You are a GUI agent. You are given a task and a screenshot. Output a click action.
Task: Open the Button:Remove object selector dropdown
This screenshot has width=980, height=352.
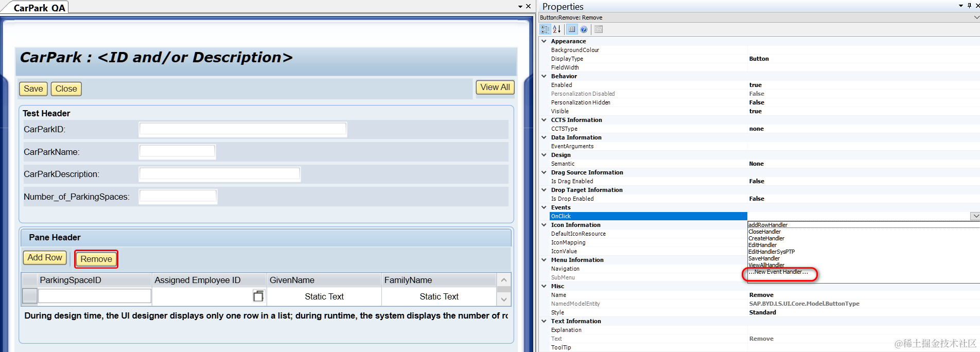976,17
